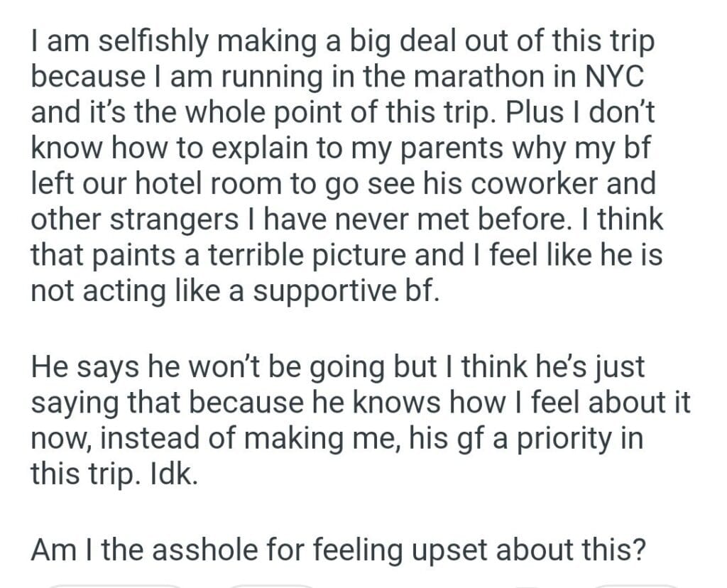Click the word "selfishly" in the first line
The height and width of the screenshot is (588, 727).
[x=140, y=43]
